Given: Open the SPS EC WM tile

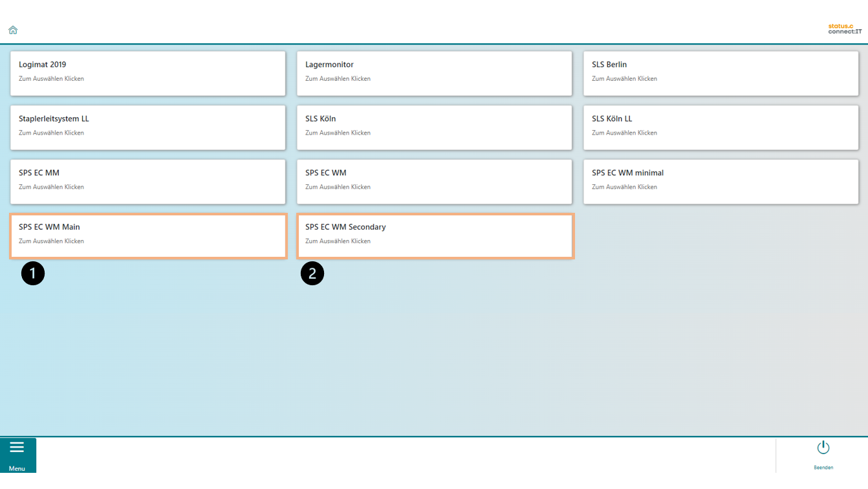Looking at the screenshot, I should (x=434, y=182).
